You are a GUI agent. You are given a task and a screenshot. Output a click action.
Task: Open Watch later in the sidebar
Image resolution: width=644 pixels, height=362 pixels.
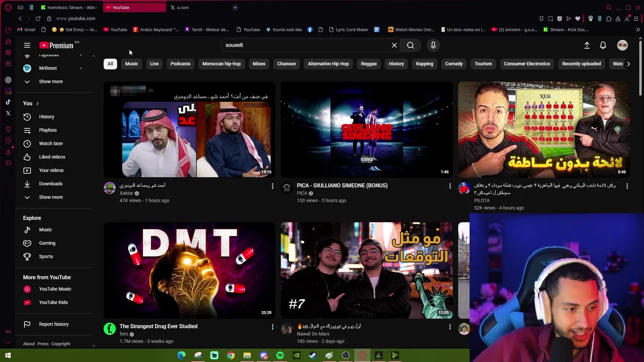(51, 143)
